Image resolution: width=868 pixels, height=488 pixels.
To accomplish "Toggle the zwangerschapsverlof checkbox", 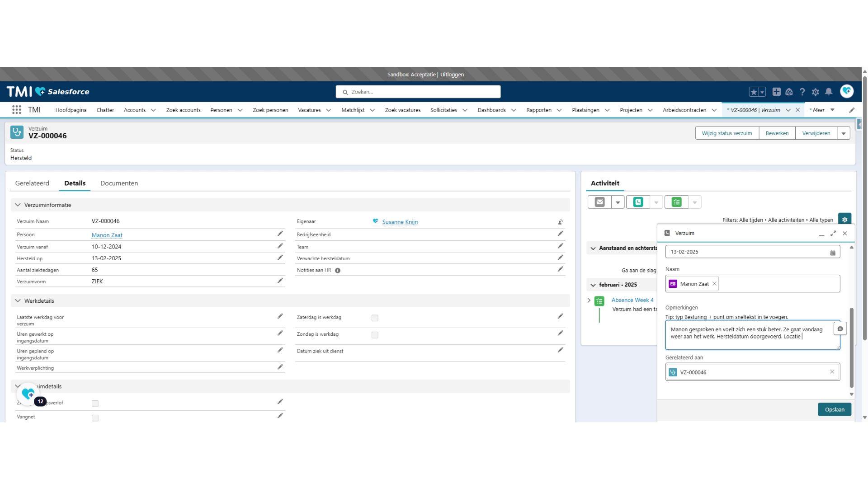I will tap(95, 404).
